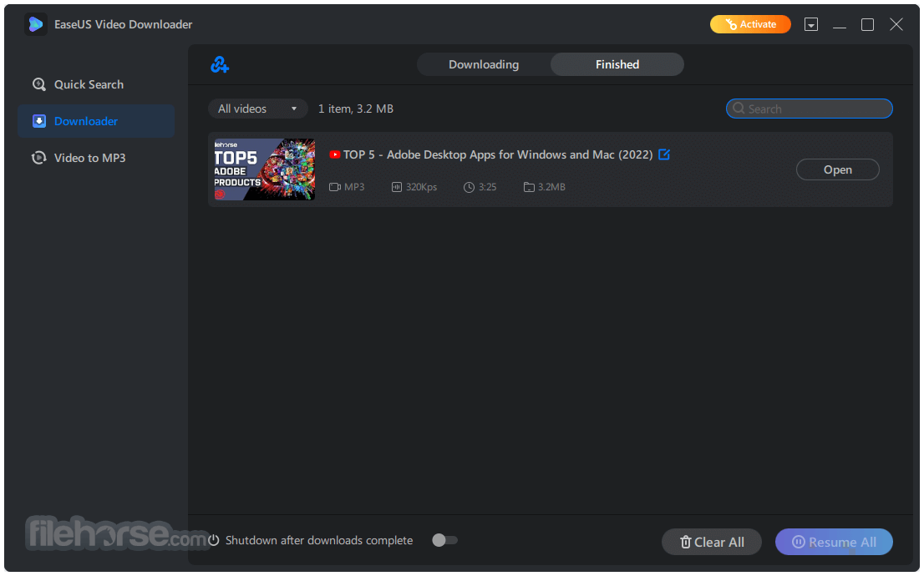Open Quick Search in the sidebar
The height and width of the screenshot is (576, 924).
[x=96, y=84]
